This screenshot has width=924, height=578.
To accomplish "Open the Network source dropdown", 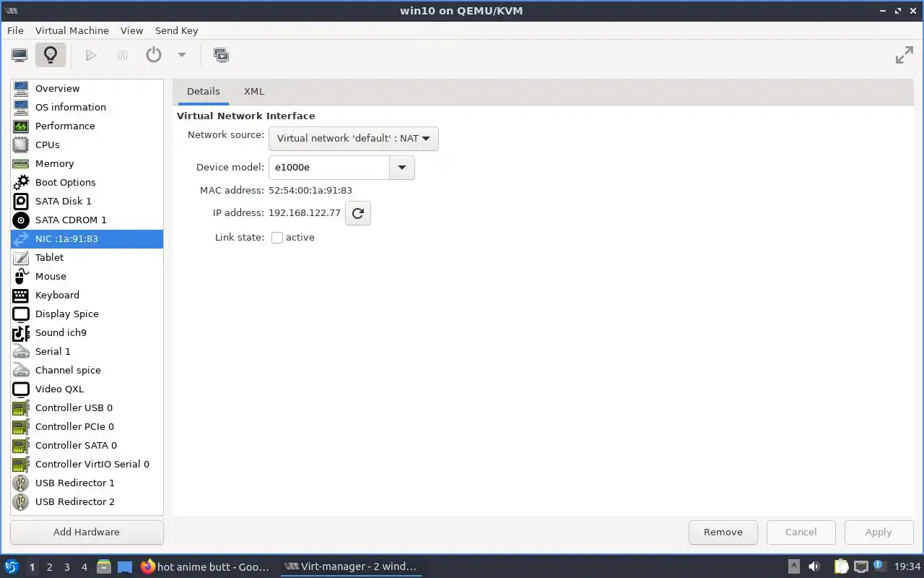I will 353,139.
